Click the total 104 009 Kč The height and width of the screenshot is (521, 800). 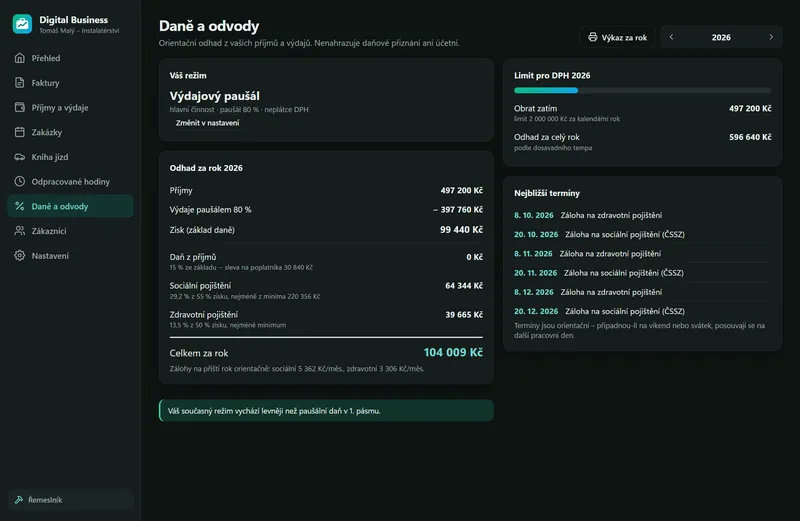[x=453, y=352]
